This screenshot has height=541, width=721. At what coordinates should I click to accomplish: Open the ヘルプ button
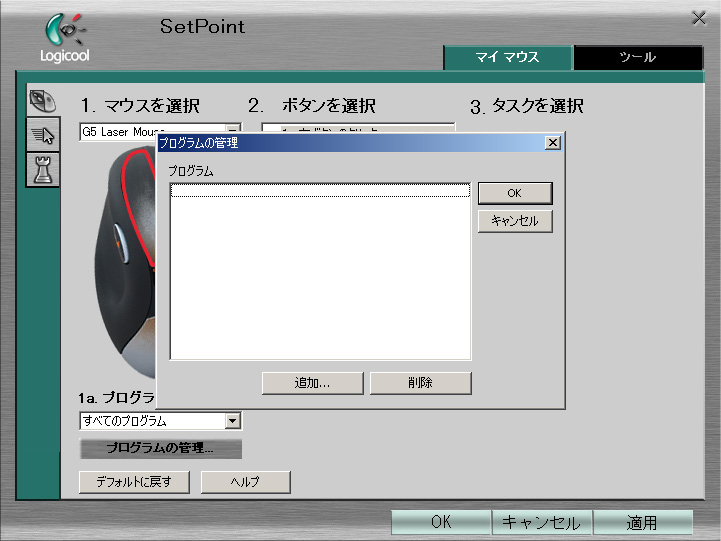point(245,482)
